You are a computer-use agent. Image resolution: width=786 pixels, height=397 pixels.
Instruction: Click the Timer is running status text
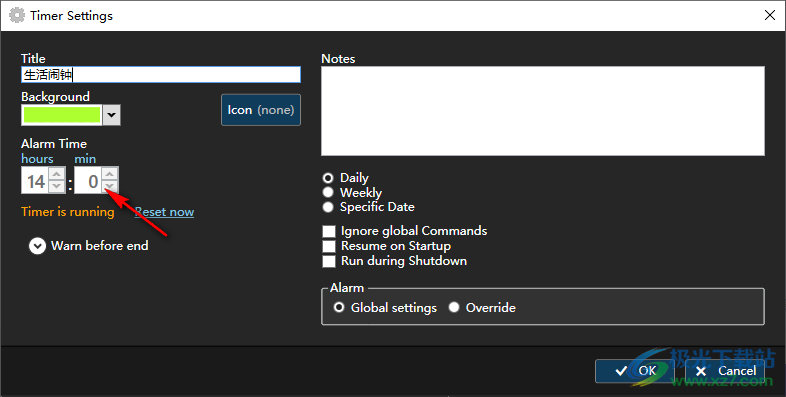(68, 212)
